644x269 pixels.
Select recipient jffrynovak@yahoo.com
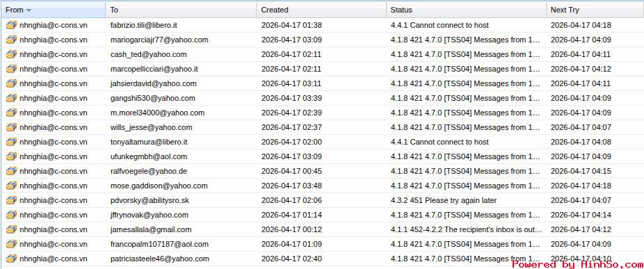[150, 215]
